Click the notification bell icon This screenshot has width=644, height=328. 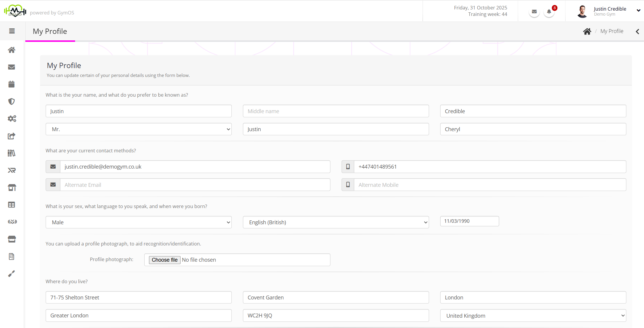(x=549, y=12)
